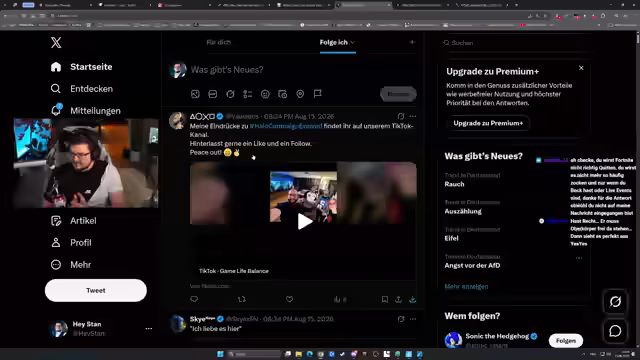The width and height of the screenshot is (640, 360).
Task: Open the Rauch trend
Action: pos(454,184)
